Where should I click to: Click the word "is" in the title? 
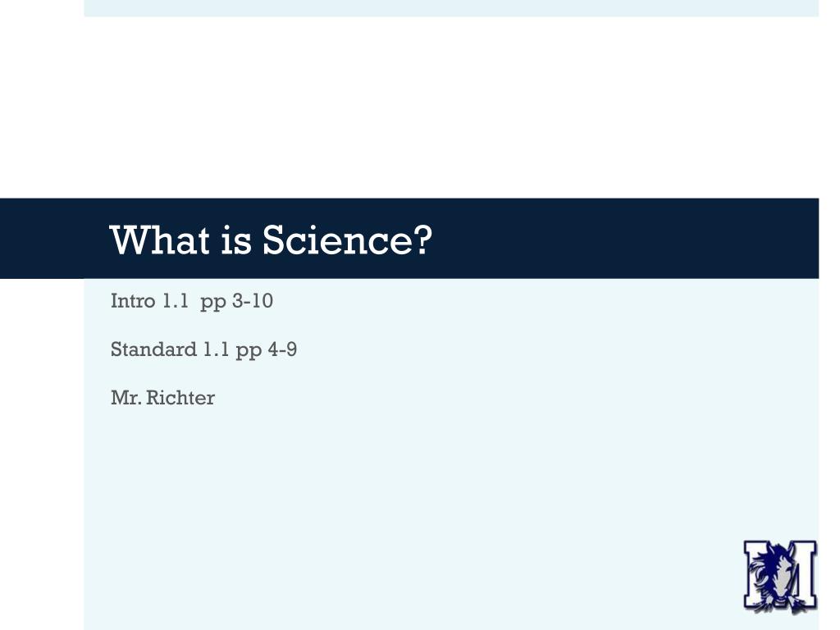tap(236, 240)
